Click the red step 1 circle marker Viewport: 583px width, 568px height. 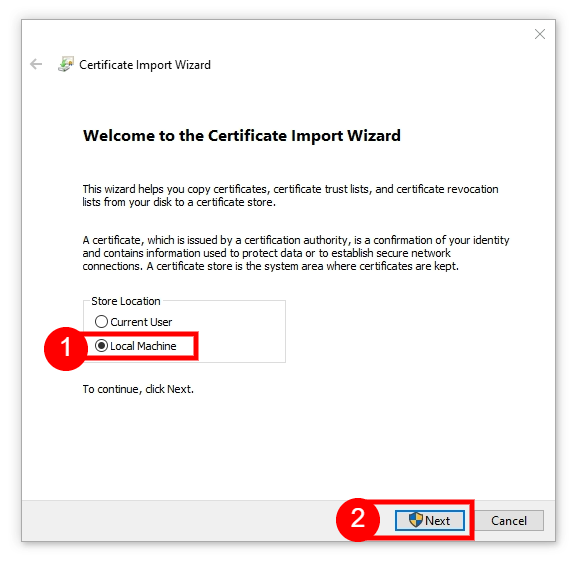[66, 348]
